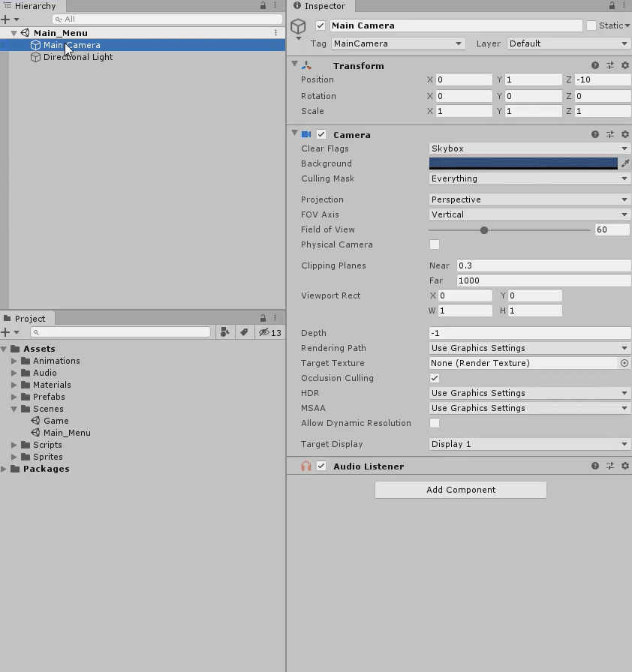Image resolution: width=632 pixels, height=672 pixels.
Task: Open the Clear Flags dropdown
Action: [x=529, y=148]
